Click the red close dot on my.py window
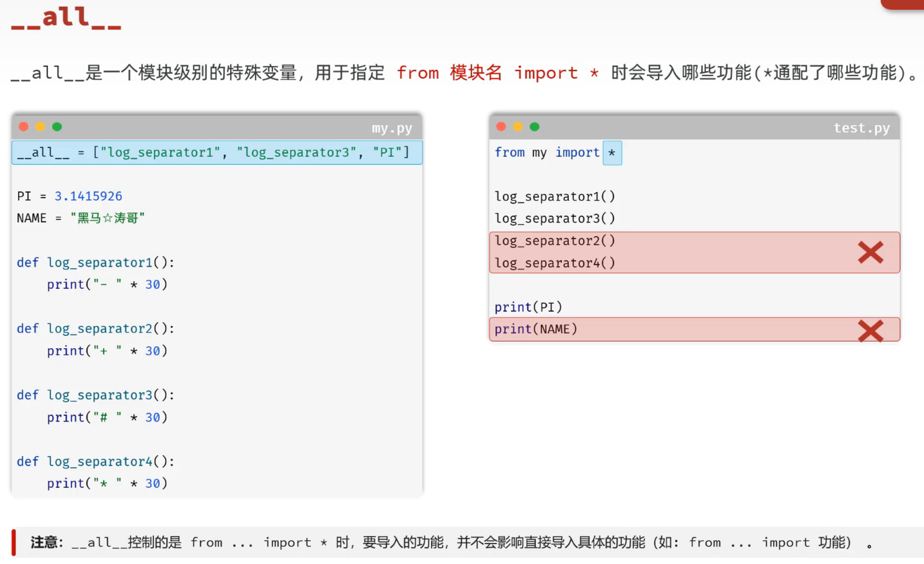The image size is (924, 564). pyautogui.click(x=24, y=126)
